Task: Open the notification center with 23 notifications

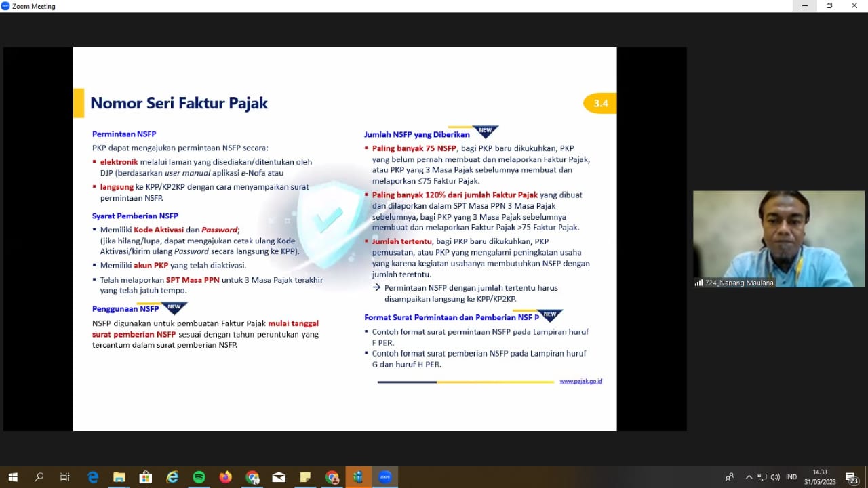Action: [x=851, y=477]
